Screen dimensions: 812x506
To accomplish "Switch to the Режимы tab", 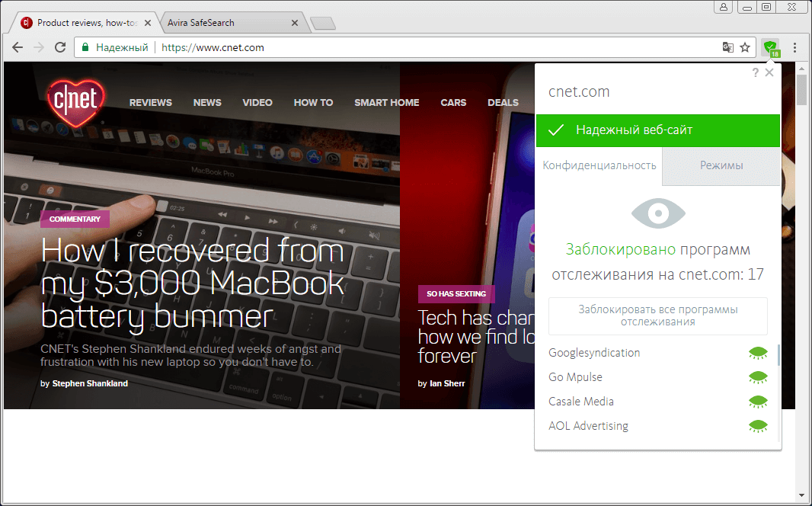I will click(721, 165).
